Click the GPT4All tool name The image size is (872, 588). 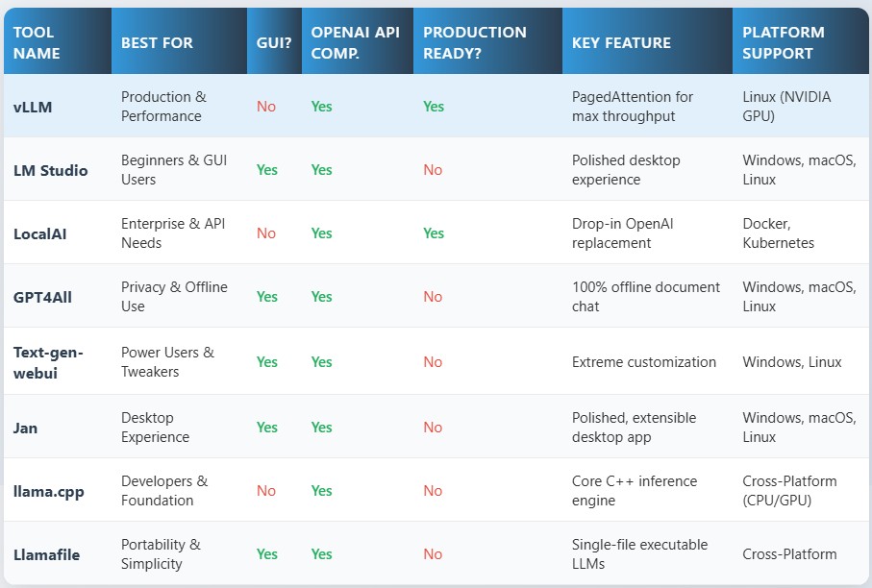(42, 297)
